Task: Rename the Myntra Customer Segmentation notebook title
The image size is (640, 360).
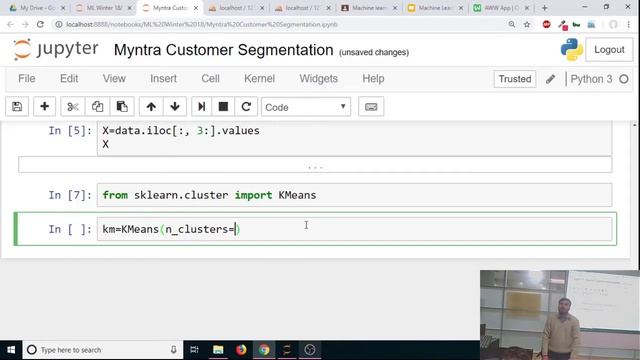Action: [x=223, y=50]
